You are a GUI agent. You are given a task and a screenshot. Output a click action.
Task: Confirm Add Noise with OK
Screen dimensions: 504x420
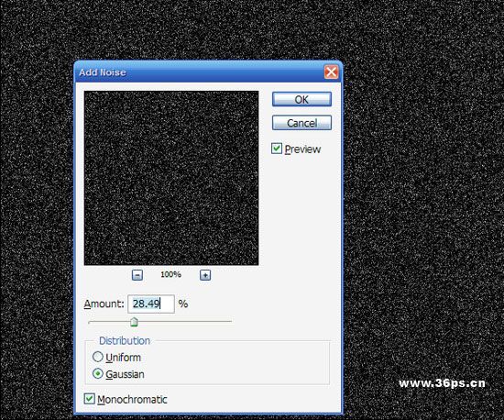tap(301, 99)
